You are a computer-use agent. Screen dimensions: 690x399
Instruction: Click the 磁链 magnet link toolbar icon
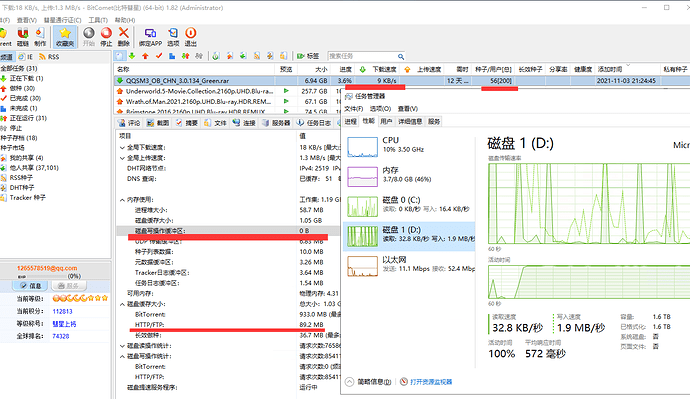(x=22, y=37)
